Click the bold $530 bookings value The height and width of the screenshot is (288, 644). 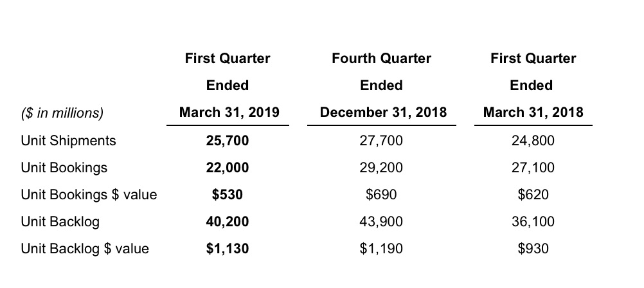point(228,195)
